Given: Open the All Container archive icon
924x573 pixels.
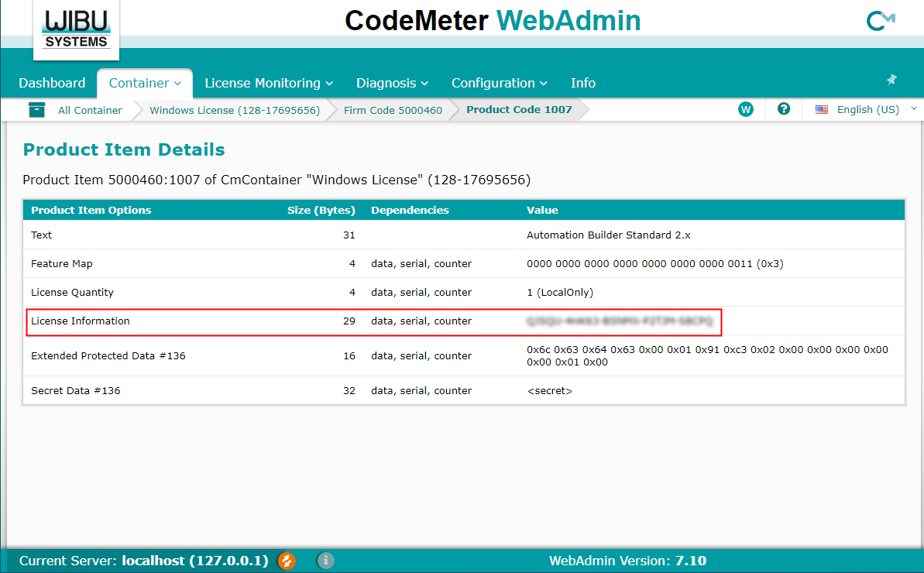Looking at the screenshot, I should (x=36, y=109).
